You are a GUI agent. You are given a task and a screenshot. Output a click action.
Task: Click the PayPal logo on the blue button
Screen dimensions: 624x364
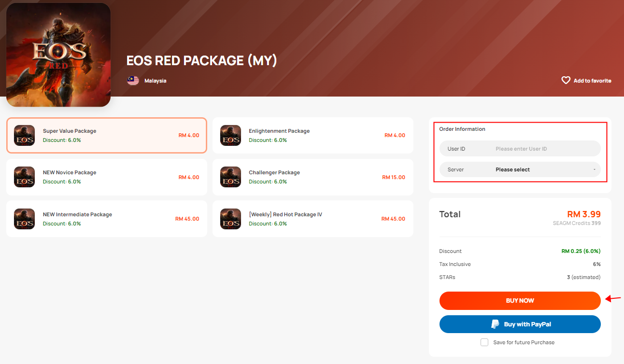495,324
